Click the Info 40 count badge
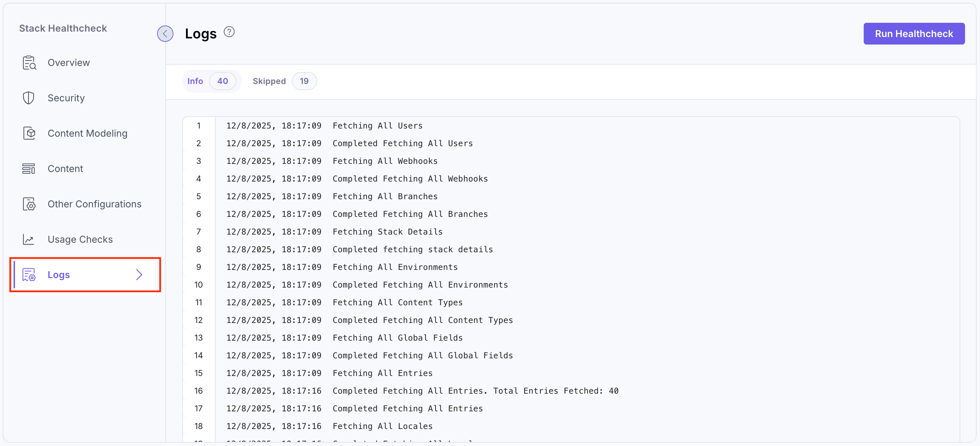This screenshot has height=446, width=980. coord(223,81)
